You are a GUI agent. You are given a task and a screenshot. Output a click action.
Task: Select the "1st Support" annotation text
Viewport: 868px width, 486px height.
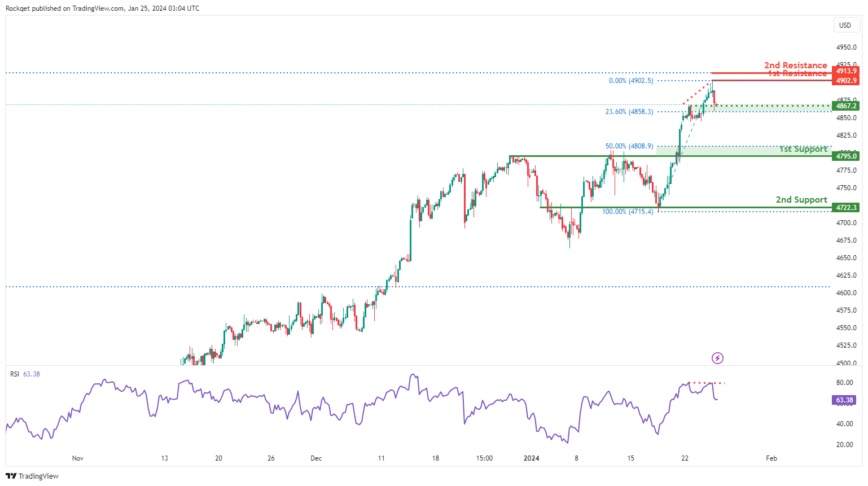[x=804, y=149]
